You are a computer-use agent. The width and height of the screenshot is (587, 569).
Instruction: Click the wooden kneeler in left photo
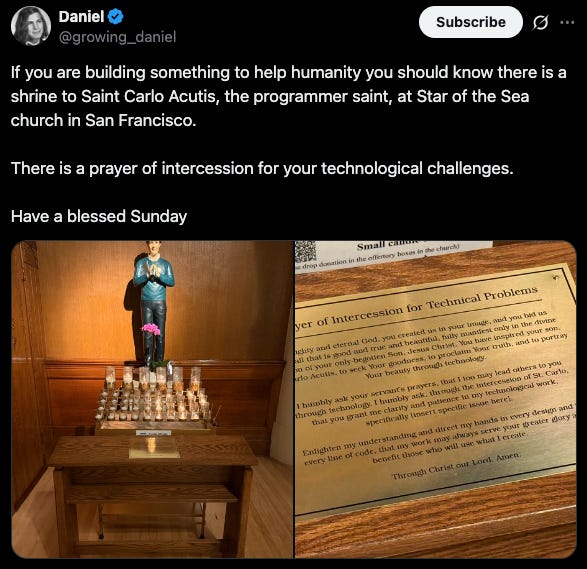(152, 496)
